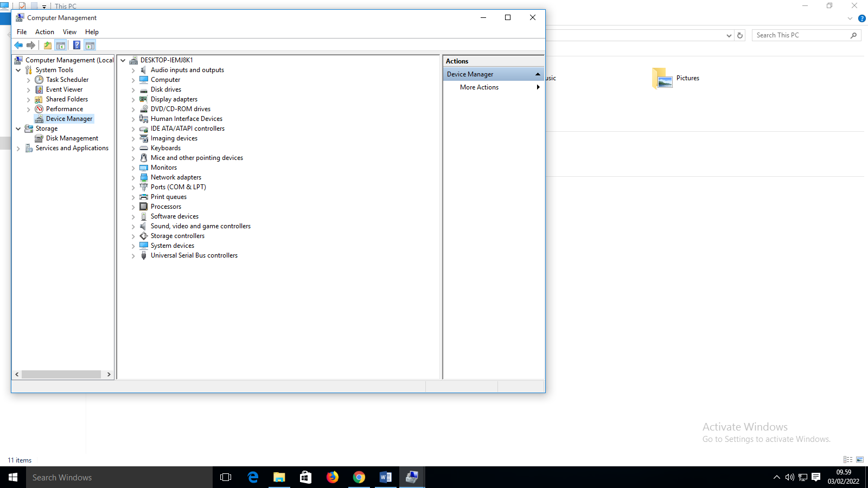Screen dimensions: 868x488
Task: Expand the Network adapters node
Action: pos(133,178)
